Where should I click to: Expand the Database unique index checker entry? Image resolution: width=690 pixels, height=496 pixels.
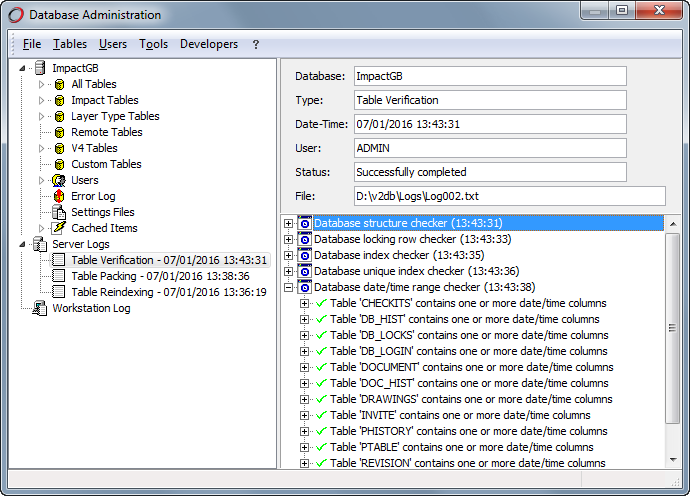point(288,271)
